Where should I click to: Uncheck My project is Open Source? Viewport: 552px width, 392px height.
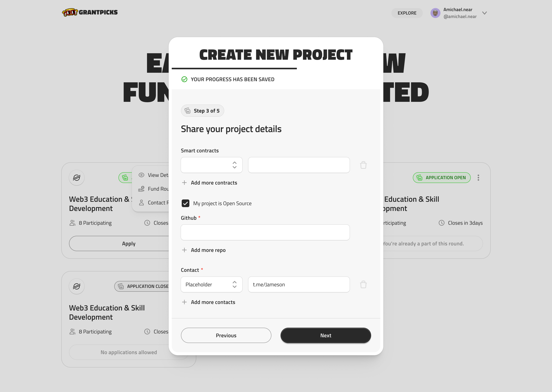point(185,203)
